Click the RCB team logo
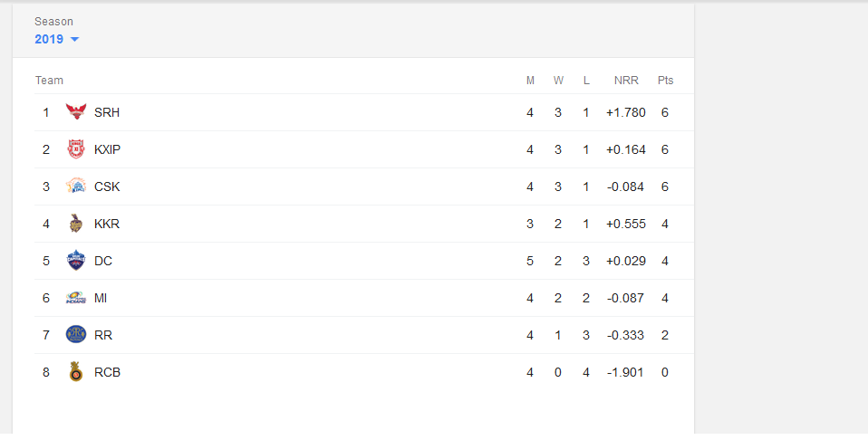868x440 pixels. [x=76, y=372]
